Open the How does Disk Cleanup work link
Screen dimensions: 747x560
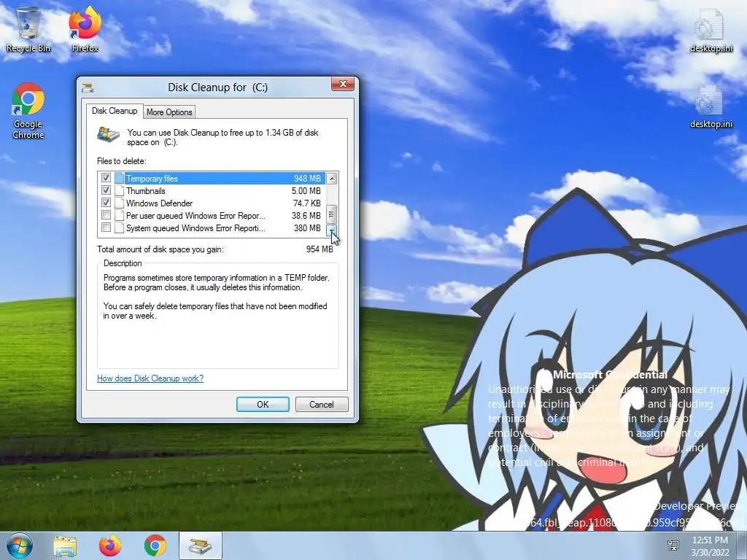tap(150, 378)
